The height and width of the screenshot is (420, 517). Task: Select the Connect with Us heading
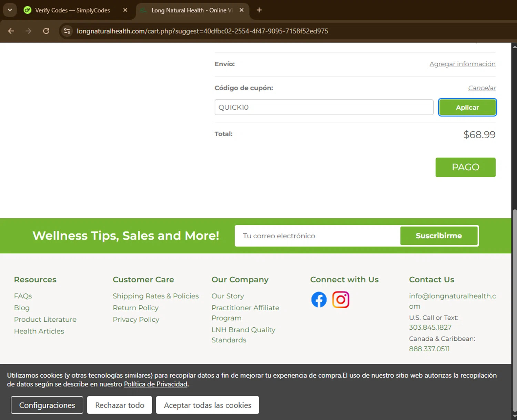[344, 279]
